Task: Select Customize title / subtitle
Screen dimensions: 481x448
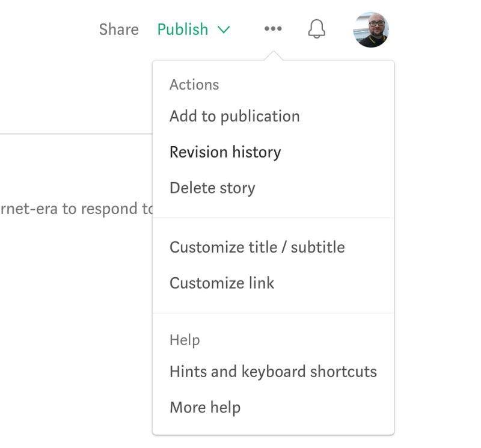Action: [257, 247]
